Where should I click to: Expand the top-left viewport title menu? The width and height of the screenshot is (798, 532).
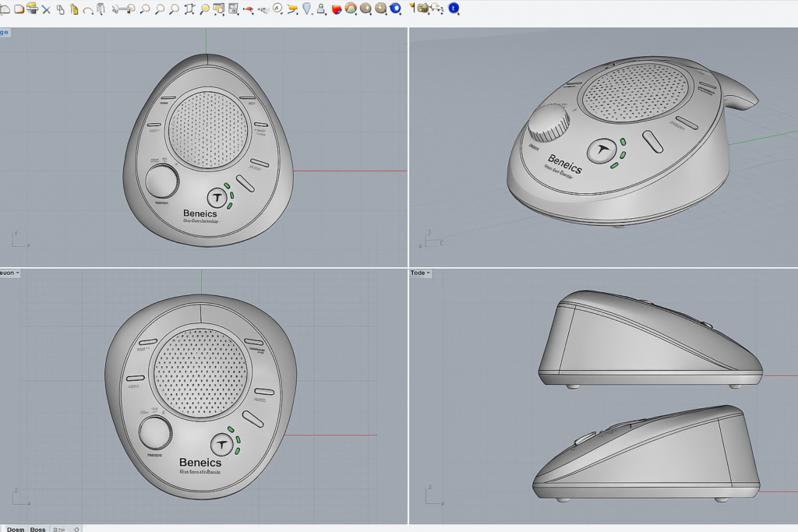tap(5, 32)
